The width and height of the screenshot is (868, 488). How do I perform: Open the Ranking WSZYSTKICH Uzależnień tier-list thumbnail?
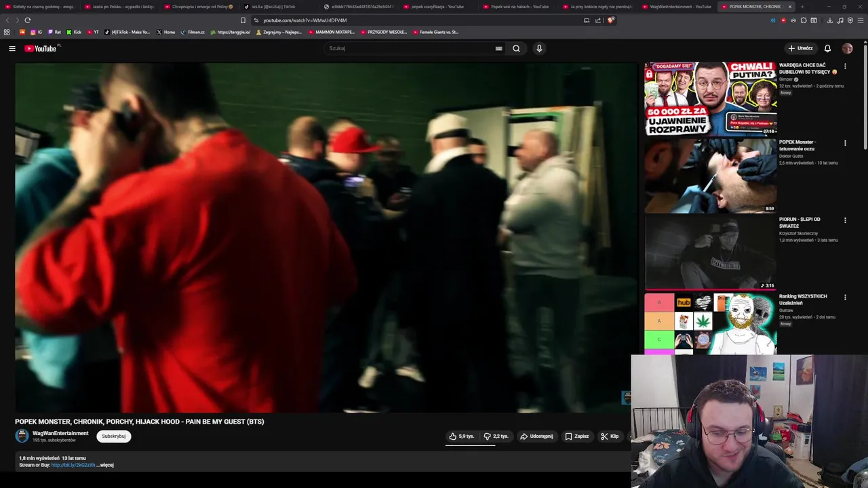[x=710, y=324]
